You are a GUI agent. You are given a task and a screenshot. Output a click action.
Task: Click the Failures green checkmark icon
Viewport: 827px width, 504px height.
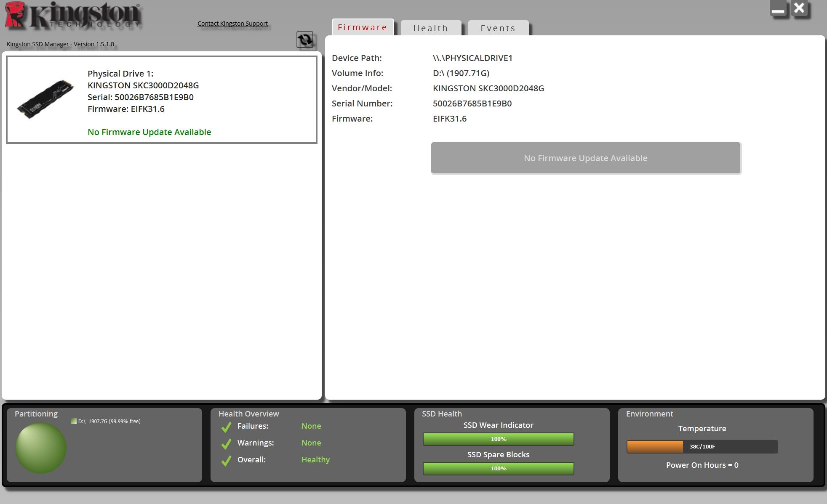pyautogui.click(x=226, y=427)
